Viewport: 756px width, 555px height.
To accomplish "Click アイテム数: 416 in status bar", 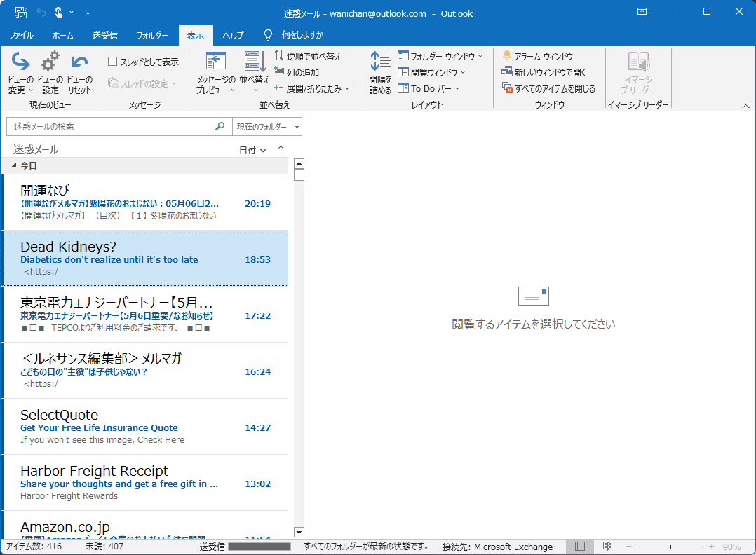I will tap(34, 547).
